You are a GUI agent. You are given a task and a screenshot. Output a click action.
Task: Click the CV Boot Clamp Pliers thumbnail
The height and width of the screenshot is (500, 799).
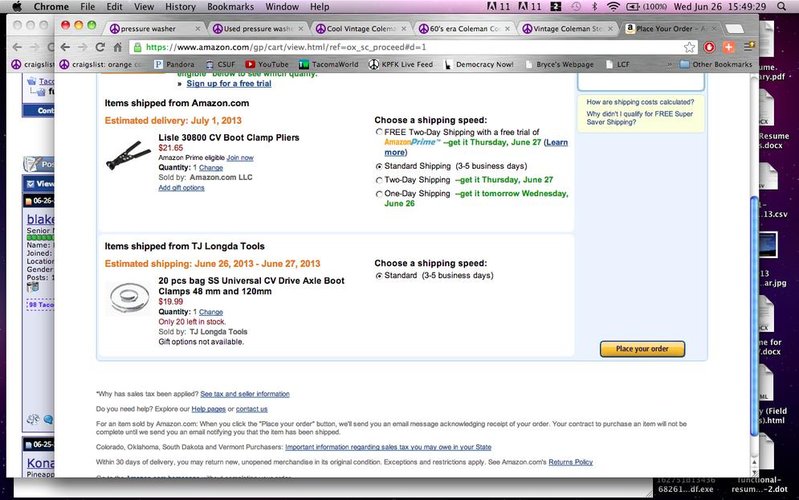point(128,155)
